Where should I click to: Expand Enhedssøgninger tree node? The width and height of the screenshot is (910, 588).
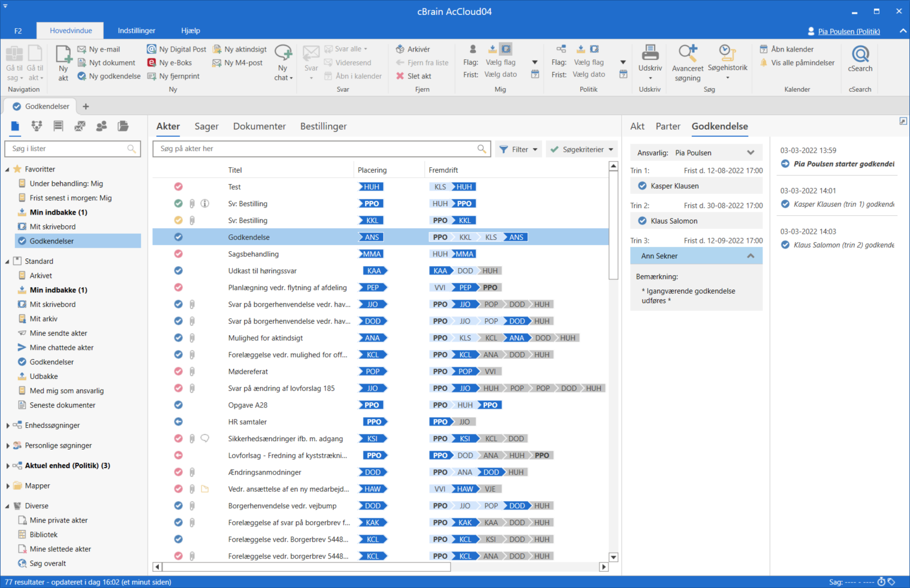[8, 426]
